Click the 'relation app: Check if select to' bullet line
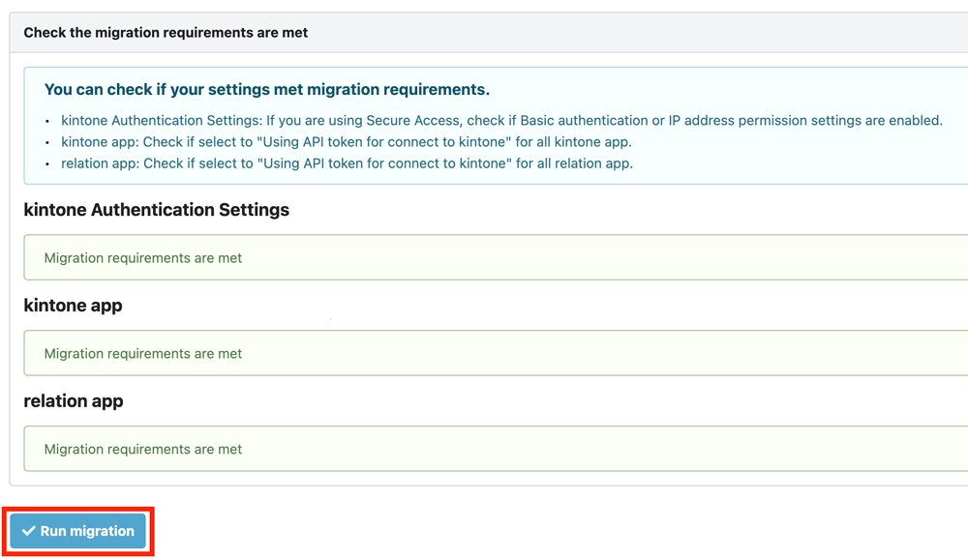 click(347, 163)
